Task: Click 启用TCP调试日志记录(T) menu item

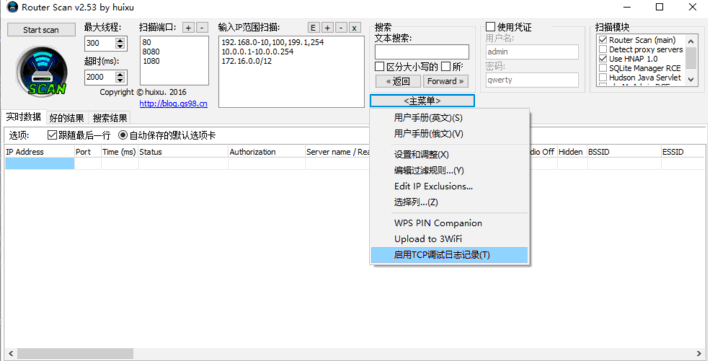Action: click(449, 255)
